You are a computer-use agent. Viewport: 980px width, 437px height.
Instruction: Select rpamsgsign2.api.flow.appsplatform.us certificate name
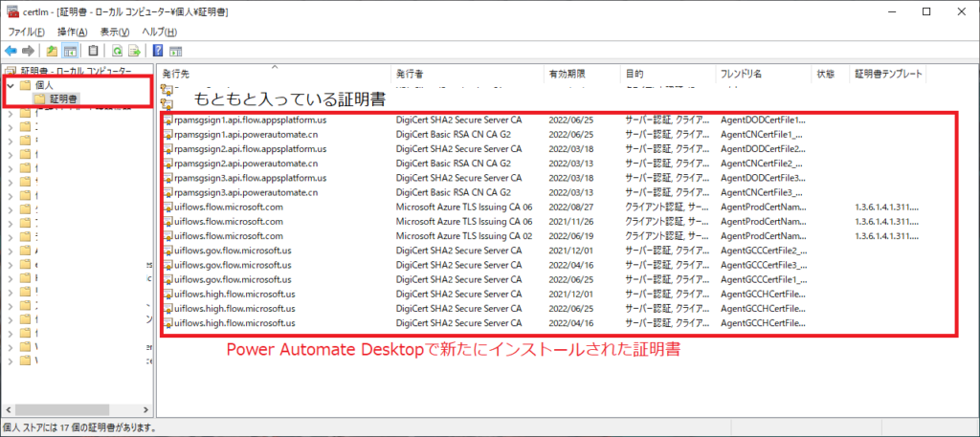(250, 148)
